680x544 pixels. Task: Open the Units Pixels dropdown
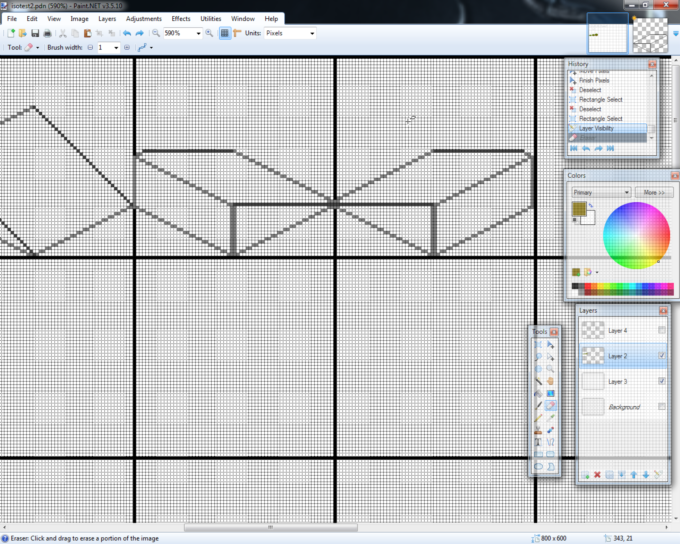(x=312, y=33)
